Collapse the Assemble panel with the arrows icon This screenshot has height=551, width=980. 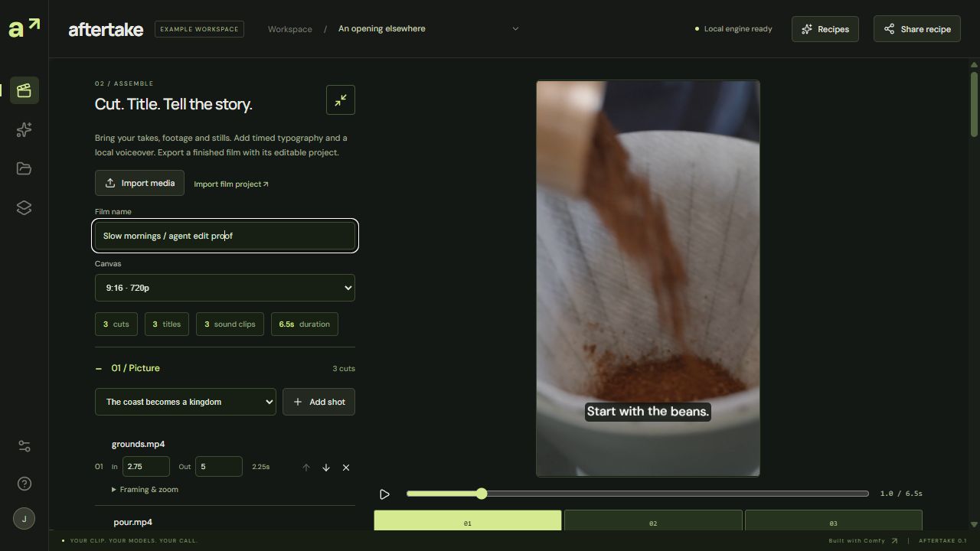341,99
